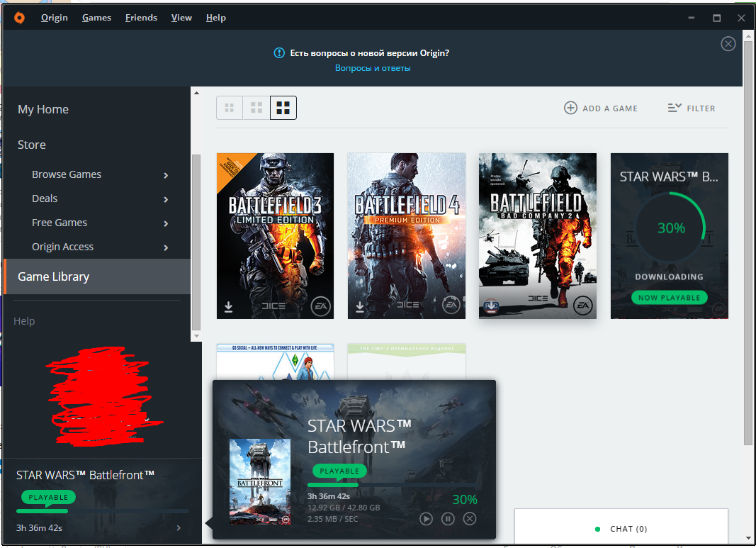The height and width of the screenshot is (548, 756).
Task: Click the Origin logo icon
Action: [x=19, y=18]
